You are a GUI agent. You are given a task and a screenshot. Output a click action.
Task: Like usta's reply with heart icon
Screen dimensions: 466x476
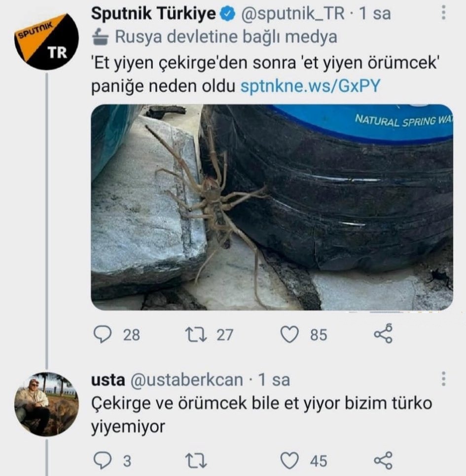coord(289,461)
